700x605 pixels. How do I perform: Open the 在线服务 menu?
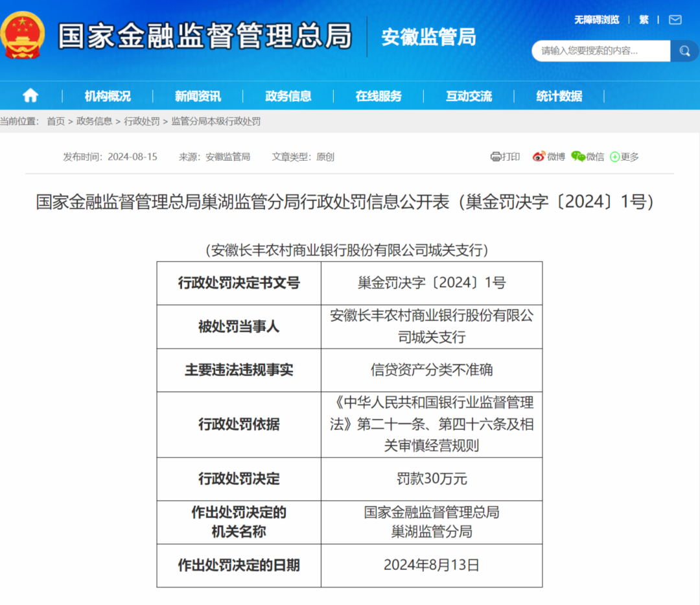point(379,96)
